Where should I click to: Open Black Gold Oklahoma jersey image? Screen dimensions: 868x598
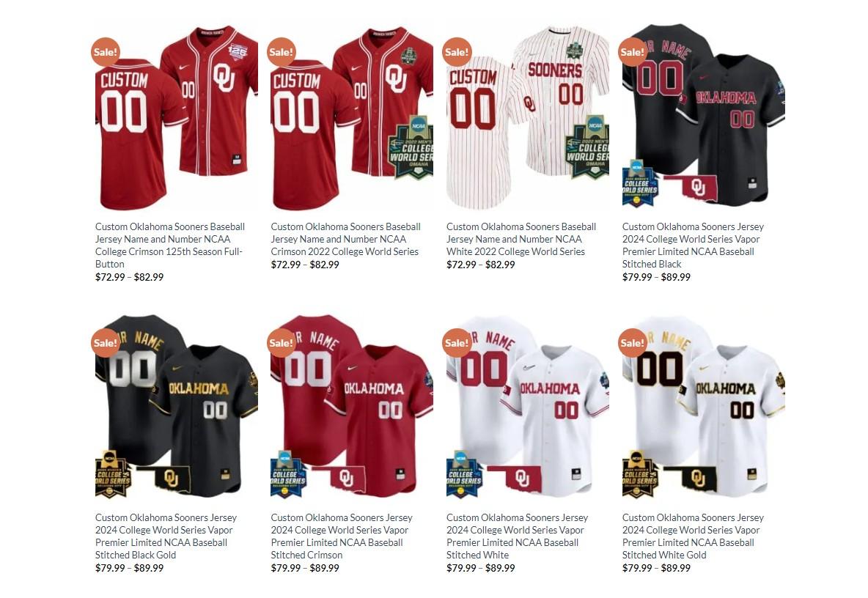[x=177, y=406]
